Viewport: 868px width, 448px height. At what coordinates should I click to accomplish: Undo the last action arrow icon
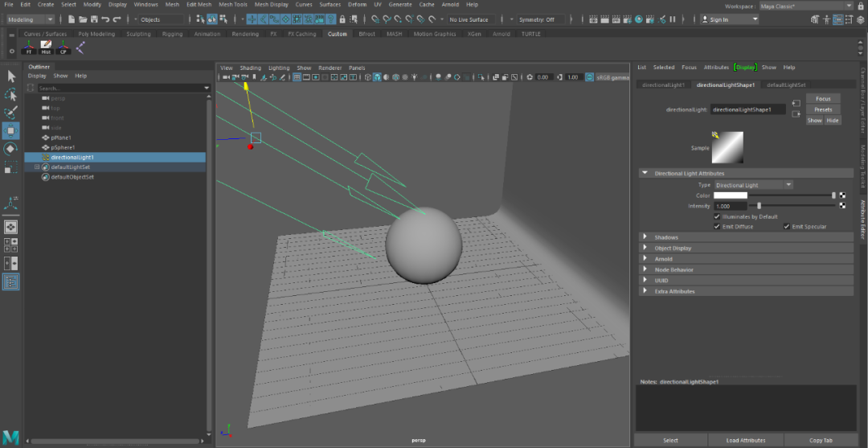[x=105, y=19]
